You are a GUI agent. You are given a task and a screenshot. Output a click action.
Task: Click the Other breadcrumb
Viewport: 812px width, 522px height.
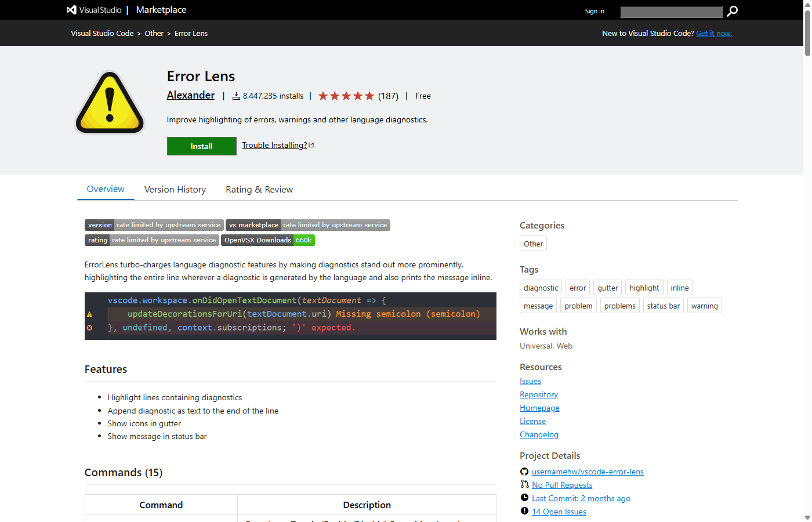[154, 33]
